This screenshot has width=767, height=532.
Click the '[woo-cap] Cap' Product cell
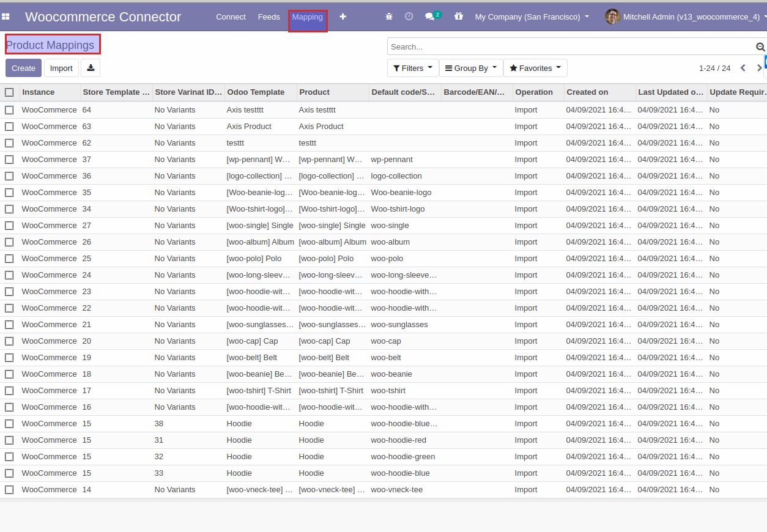point(333,341)
